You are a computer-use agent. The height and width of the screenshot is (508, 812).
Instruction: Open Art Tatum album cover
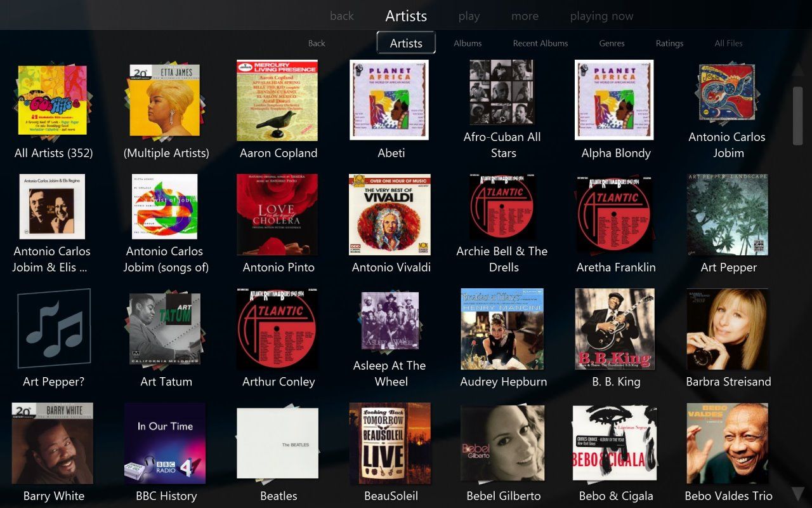point(164,328)
